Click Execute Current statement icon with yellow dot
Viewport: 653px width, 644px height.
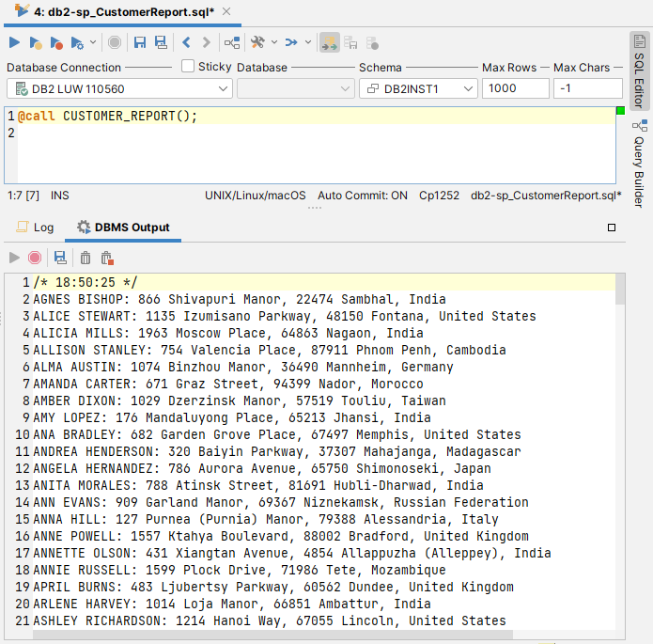coord(36,43)
